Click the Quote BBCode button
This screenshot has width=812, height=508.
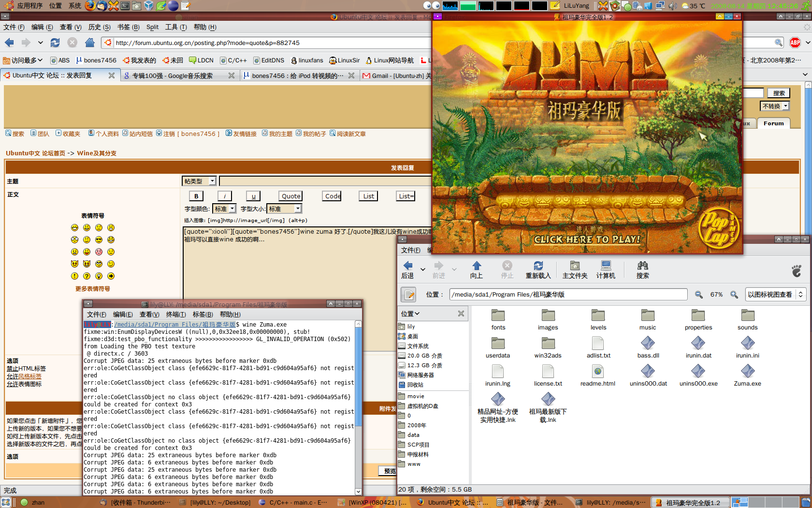[291, 196]
